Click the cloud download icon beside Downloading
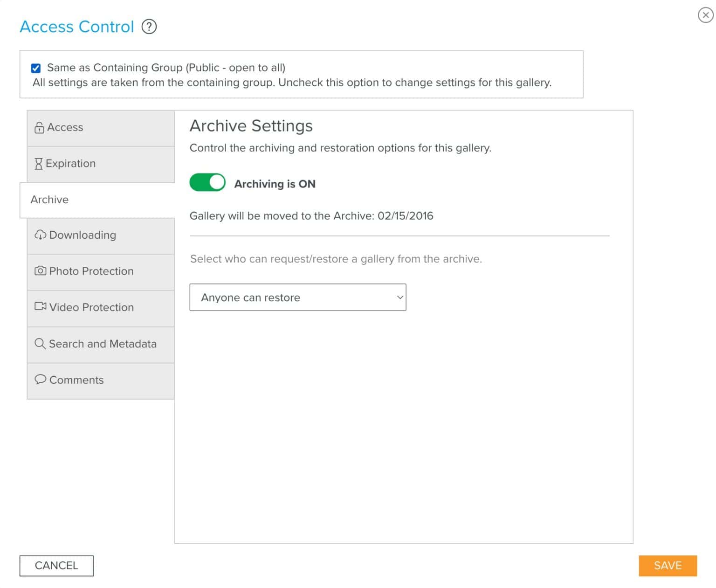 41,235
